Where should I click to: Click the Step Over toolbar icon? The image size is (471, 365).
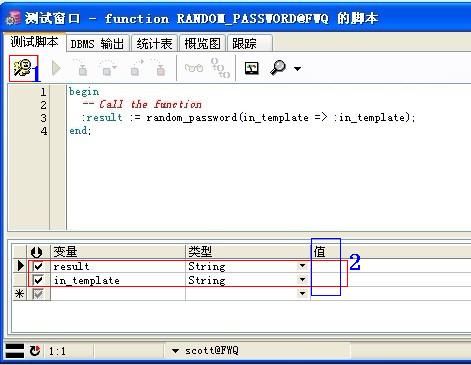click(108, 68)
